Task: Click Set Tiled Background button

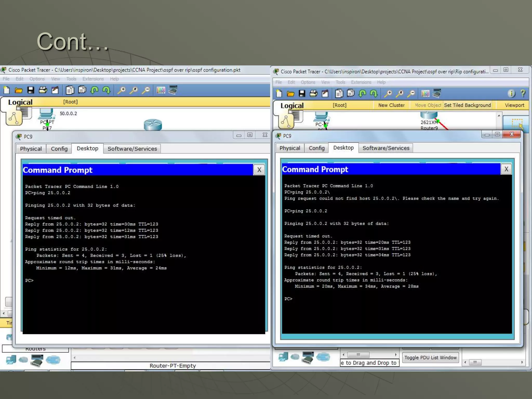Action: 467,105
